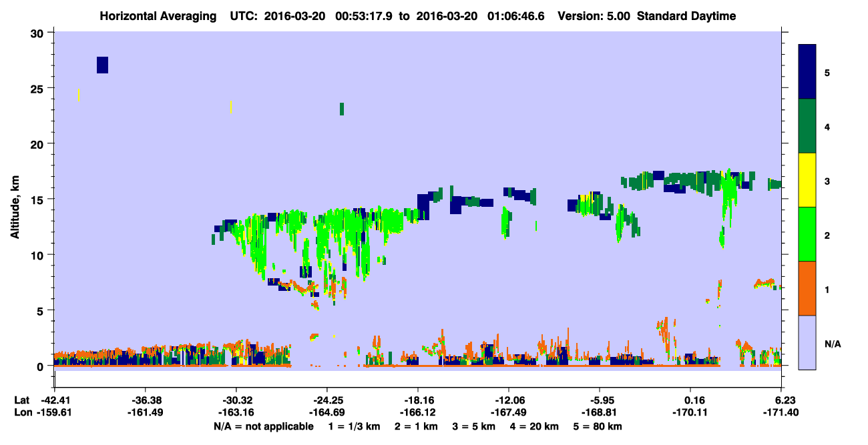Click the isolated blue block near 27 km
The height and width of the screenshot is (445, 868).
coord(102,65)
